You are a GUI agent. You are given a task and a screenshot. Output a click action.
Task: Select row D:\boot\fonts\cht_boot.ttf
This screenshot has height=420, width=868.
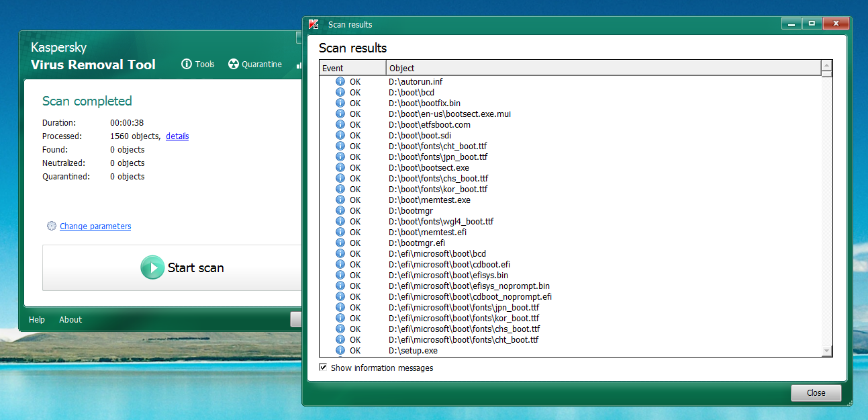pyautogui.click(x=571, y=146)
